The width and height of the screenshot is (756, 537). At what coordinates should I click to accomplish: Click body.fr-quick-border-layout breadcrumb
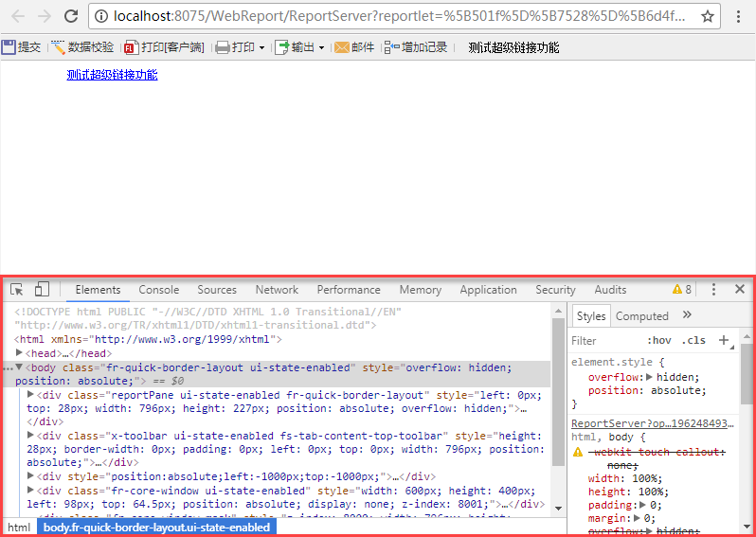pyautogui.click(x=156, y=528)
